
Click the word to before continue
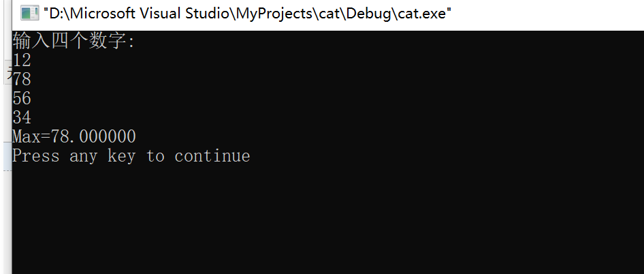click(155, 156)
